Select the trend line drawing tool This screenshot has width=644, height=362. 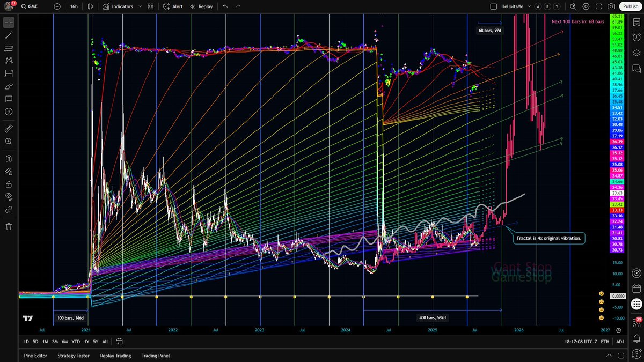(9, 35)
